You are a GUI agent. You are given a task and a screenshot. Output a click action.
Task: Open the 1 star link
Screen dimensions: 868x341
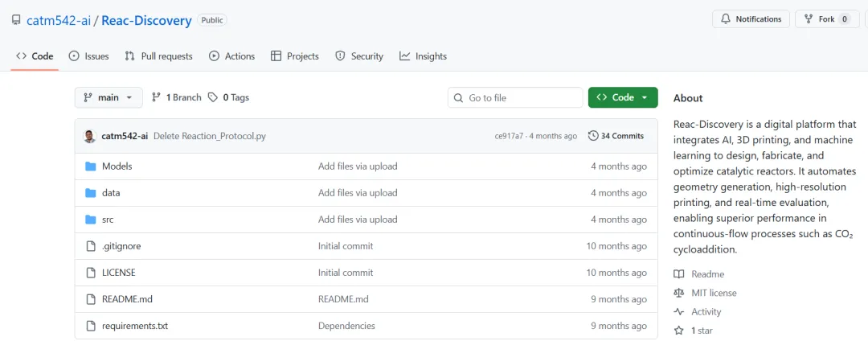click(701, 331)
